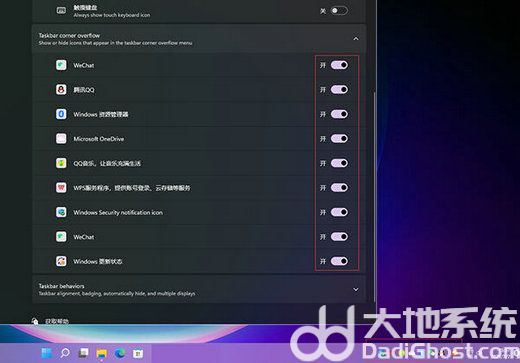This screenshot has height=363, width=520.
Task: Click the 腾讯QQ penguin icon
Action: point(61,90)
